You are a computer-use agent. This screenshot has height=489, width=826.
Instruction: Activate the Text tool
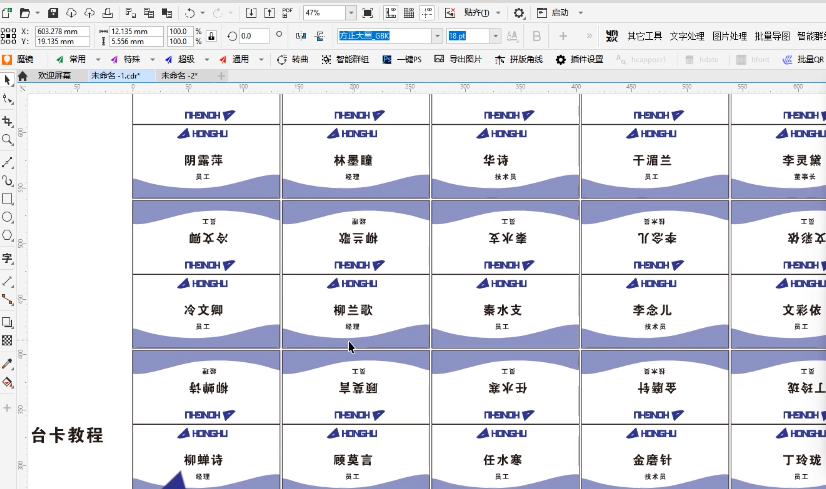[x=7, y=258]
